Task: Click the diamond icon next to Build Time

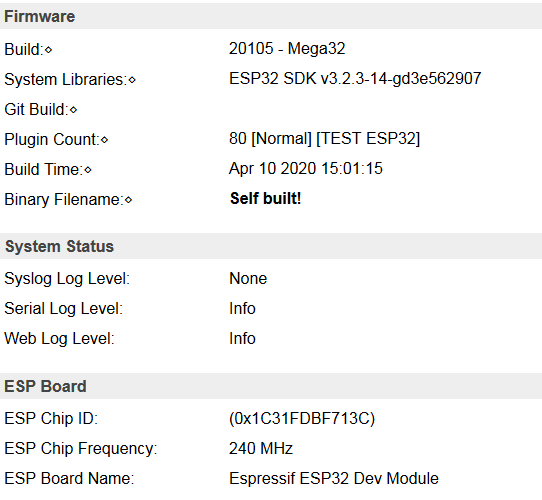Action: (88, 170)
